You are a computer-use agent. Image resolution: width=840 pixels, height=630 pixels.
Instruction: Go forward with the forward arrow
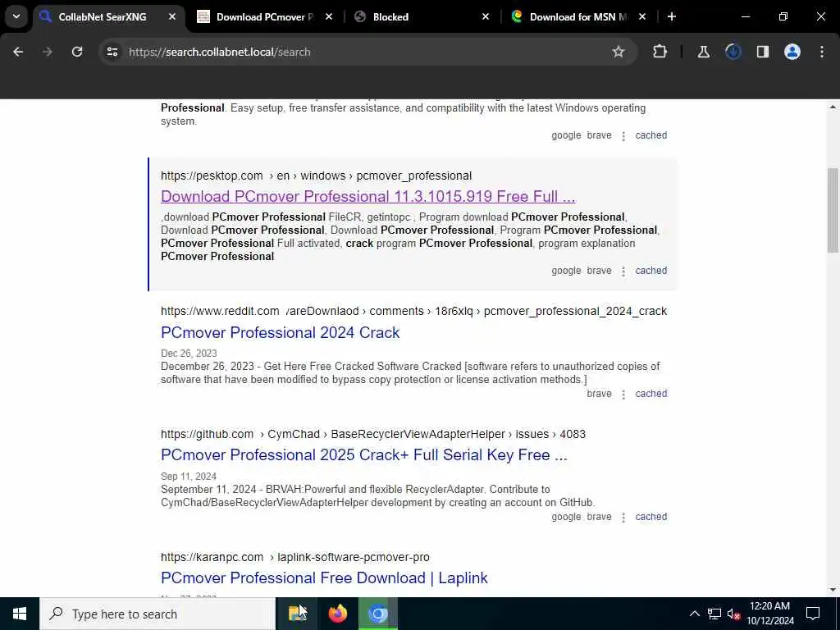point(47,52)
